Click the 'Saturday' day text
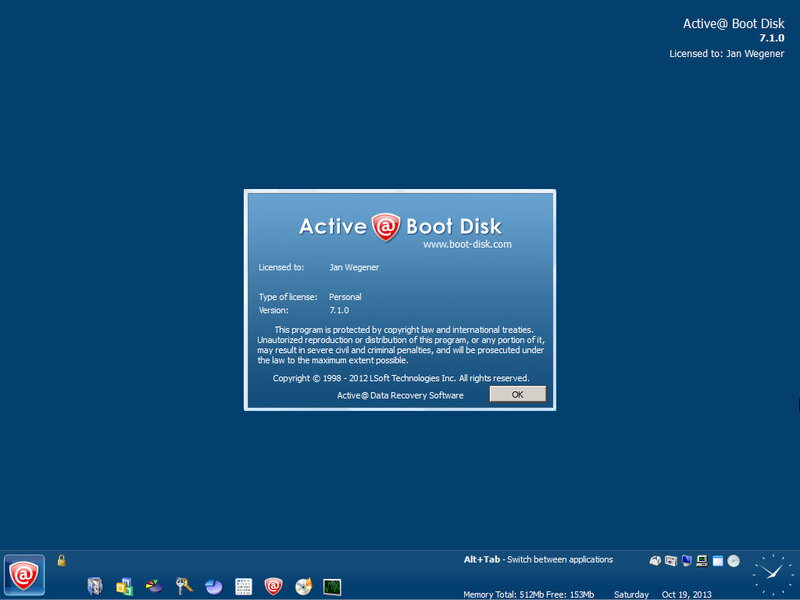 (x=631, y=594)
